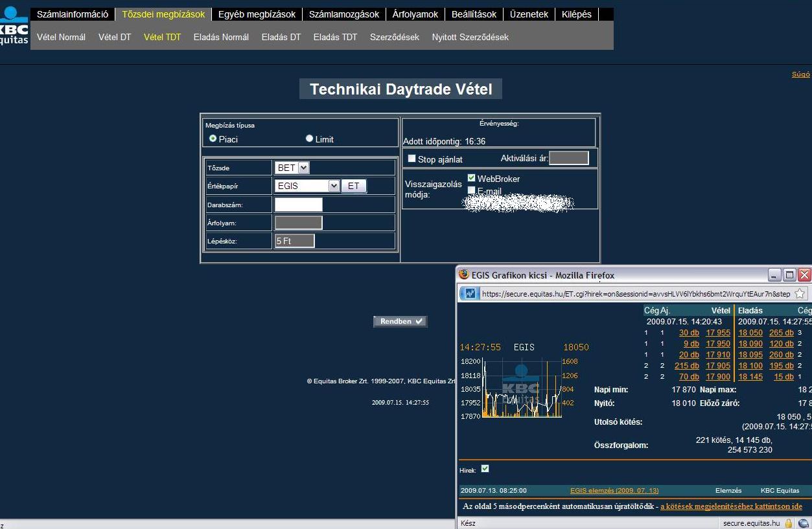Open the EGIS elemzés (2009. 07. 13) link
The height and width of the screenshot is (529, 812).
tap(614, 491)
